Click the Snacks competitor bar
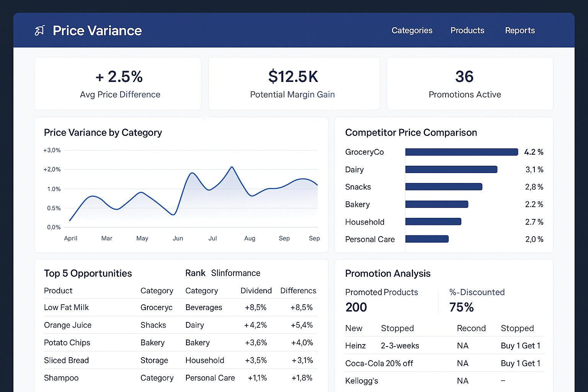The width and height of the screenshot is (588, 392). (443, 187)
